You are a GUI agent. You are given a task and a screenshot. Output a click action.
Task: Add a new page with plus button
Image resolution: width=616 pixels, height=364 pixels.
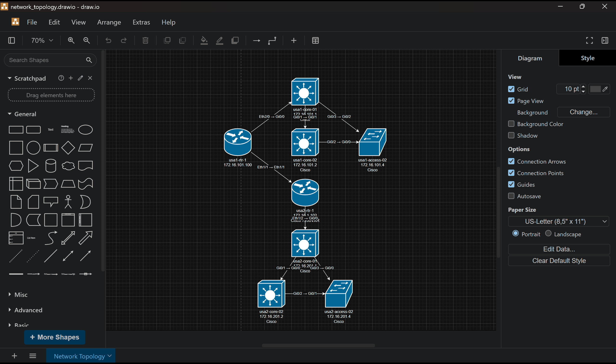tap(14, 356)
